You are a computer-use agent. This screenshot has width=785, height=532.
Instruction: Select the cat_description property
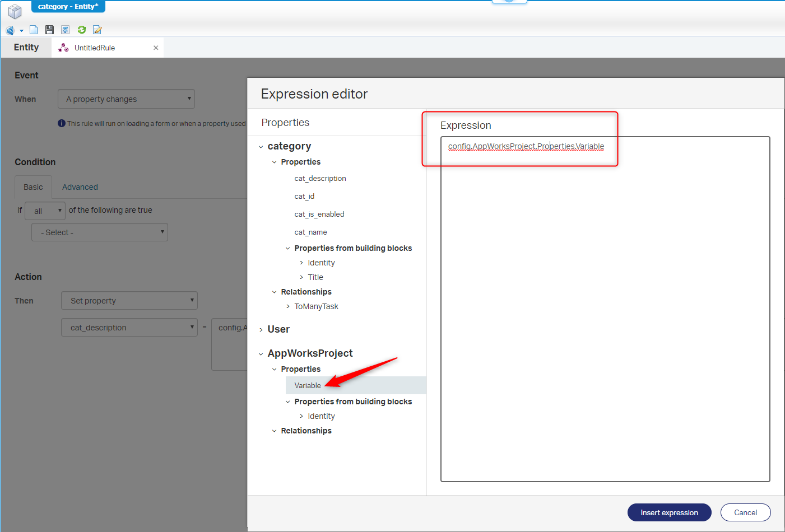point(320,179)
